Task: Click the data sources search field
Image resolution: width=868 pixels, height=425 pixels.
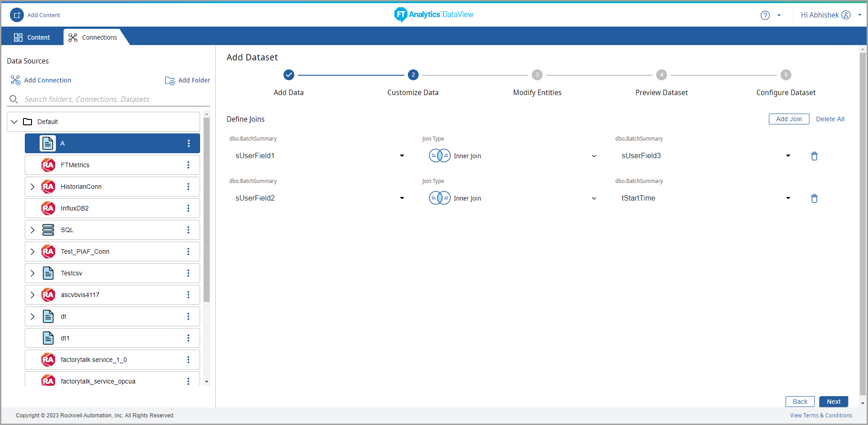Action: click(x=108, y=99)
